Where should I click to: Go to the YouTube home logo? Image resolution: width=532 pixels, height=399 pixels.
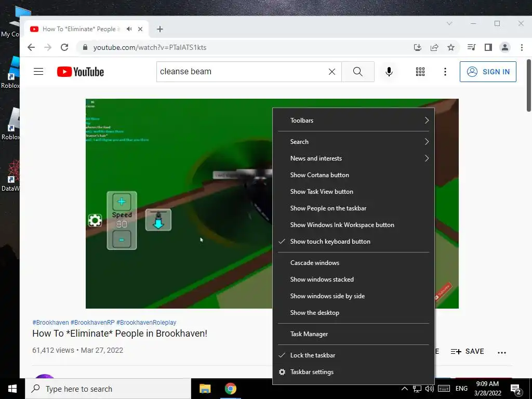(81, 72)
